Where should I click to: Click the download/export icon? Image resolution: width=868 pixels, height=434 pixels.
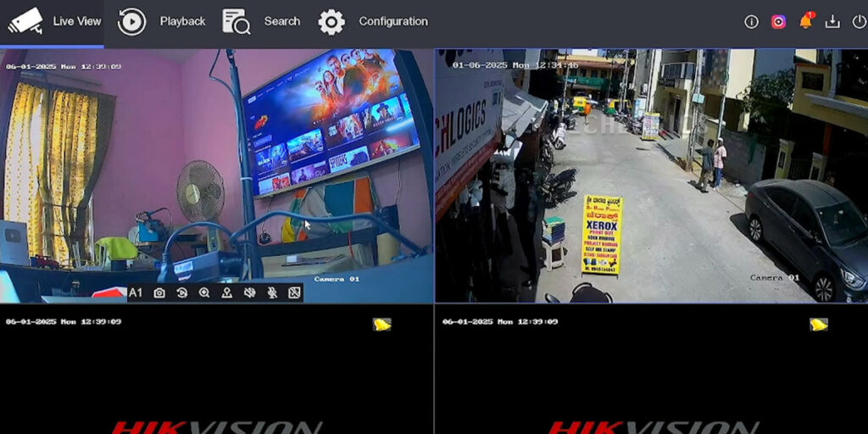click(x=832, y=22)
